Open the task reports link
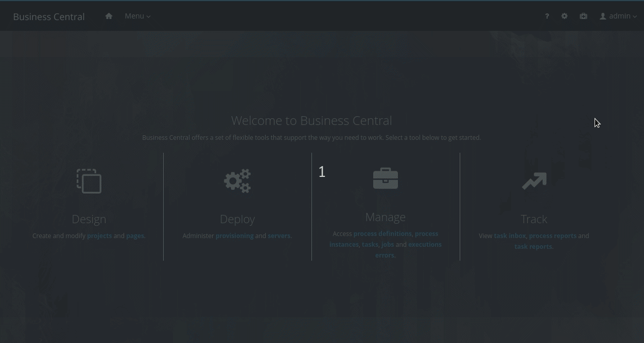Screen dimensions: 644x343 point(533,246)
